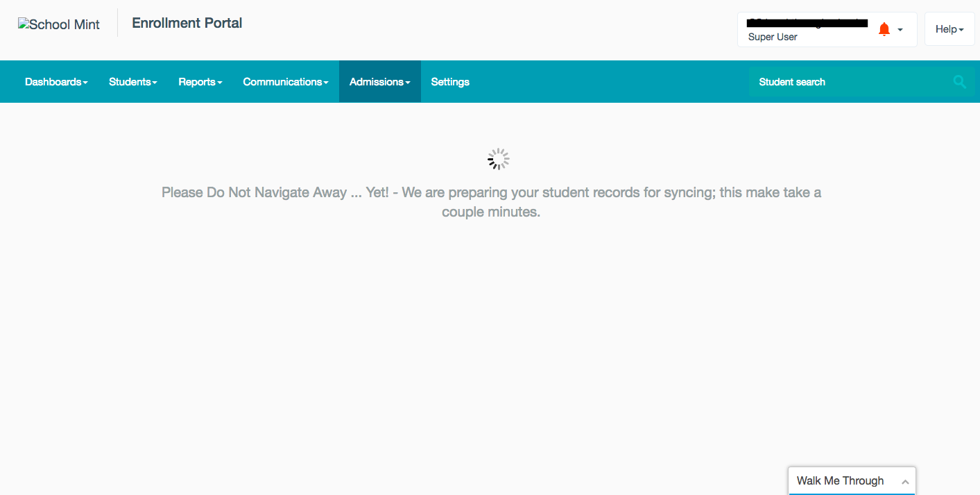Go to Settings in the navigation bar
This screenshot has width=980, height=495.
tap(450, 82)
